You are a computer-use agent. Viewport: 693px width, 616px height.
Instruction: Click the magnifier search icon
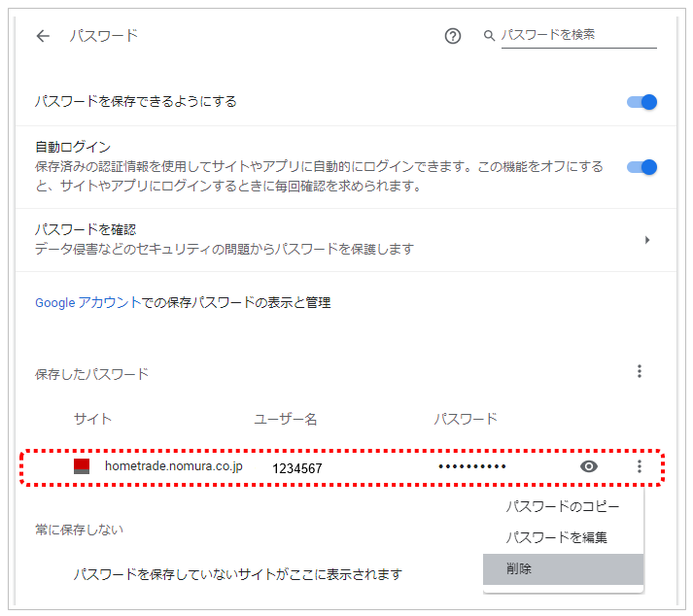[x=489, y=36]
